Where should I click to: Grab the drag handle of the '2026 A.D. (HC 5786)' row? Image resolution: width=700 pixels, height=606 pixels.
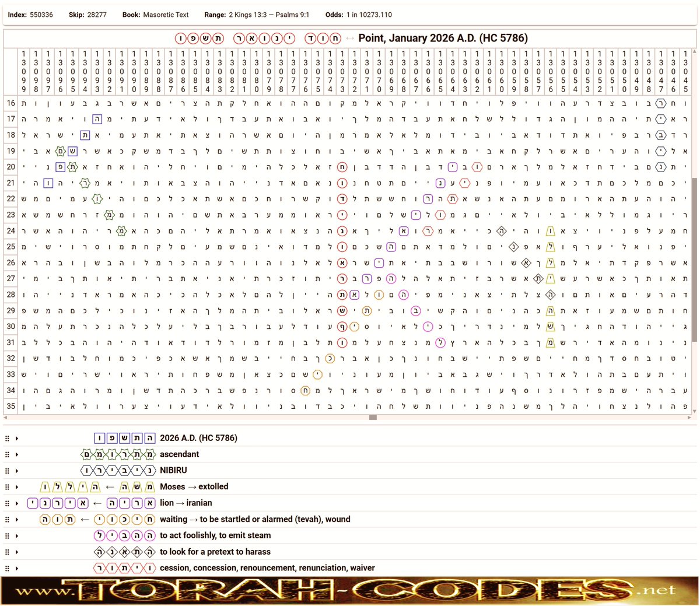coord(7,438)
